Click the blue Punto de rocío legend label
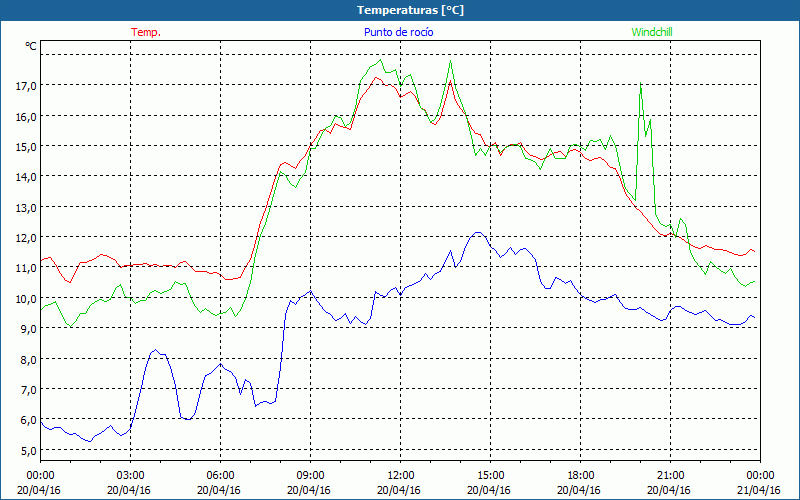The height and width of the screenshot is (500, 800). [x=398, y=32]
